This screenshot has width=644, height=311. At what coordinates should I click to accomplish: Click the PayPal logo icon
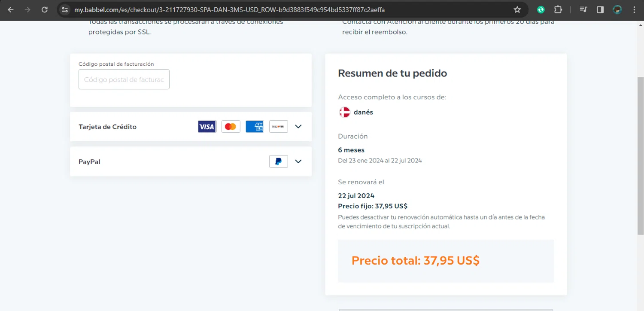pyautogui.click(x=278, y=161)
